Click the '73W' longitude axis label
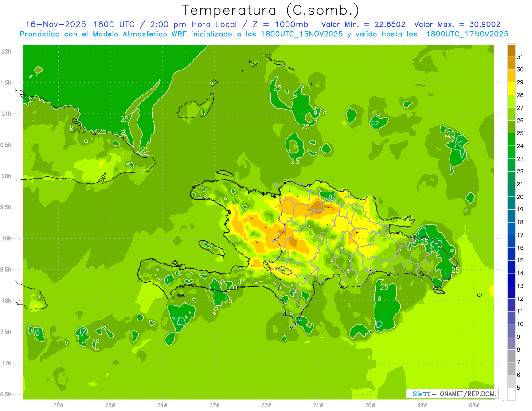532x411 pixels. click(x=214, y=405)
